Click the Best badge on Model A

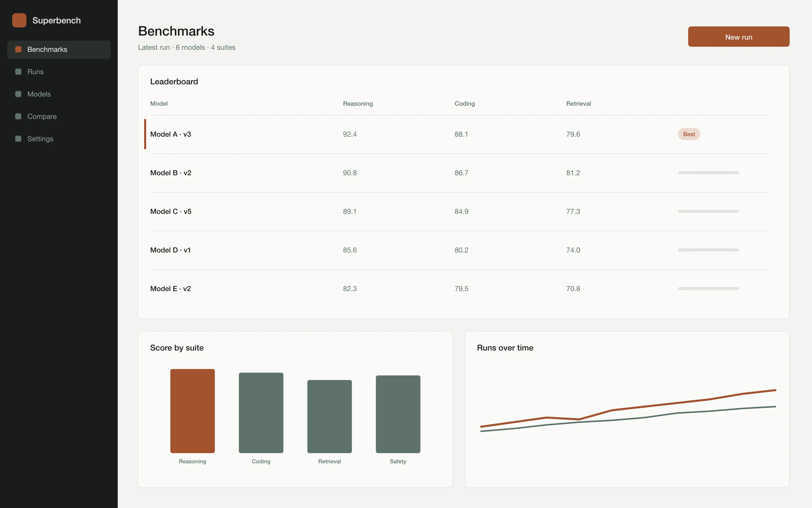tap(689, 134)
